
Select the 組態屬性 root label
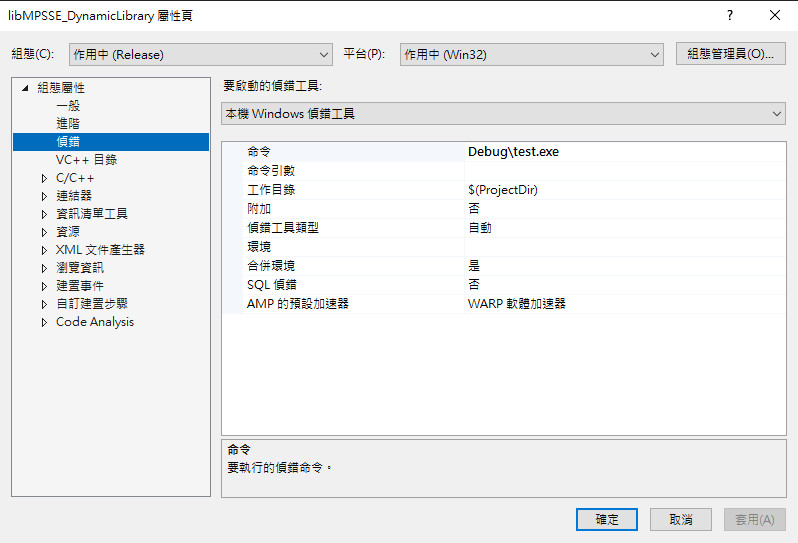[x=61, y=88]
